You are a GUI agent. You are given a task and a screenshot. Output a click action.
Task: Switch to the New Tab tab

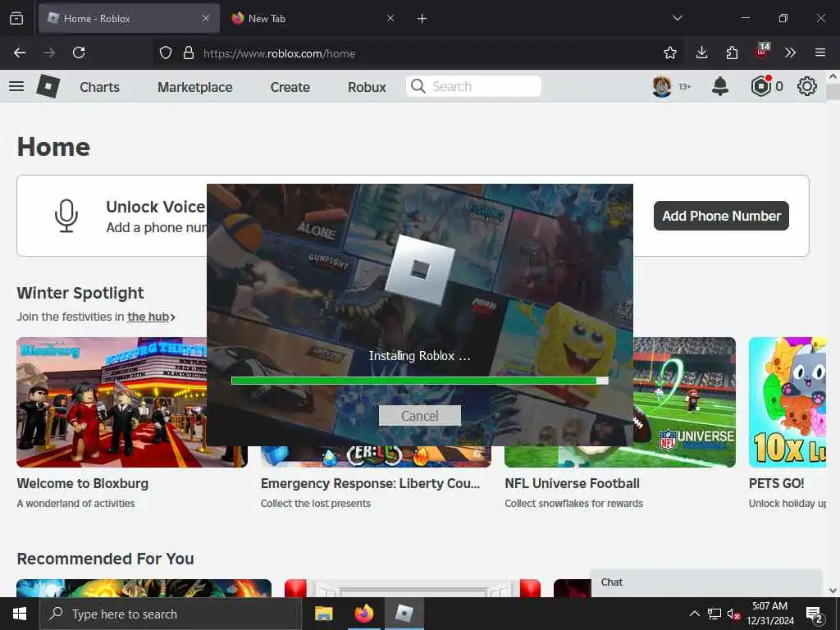click(313, 18)
